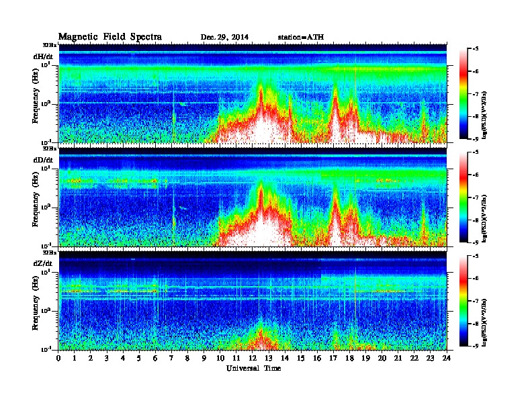
Task: Click hour 10 on the Universal Time axis
Action: click(220, 358)
